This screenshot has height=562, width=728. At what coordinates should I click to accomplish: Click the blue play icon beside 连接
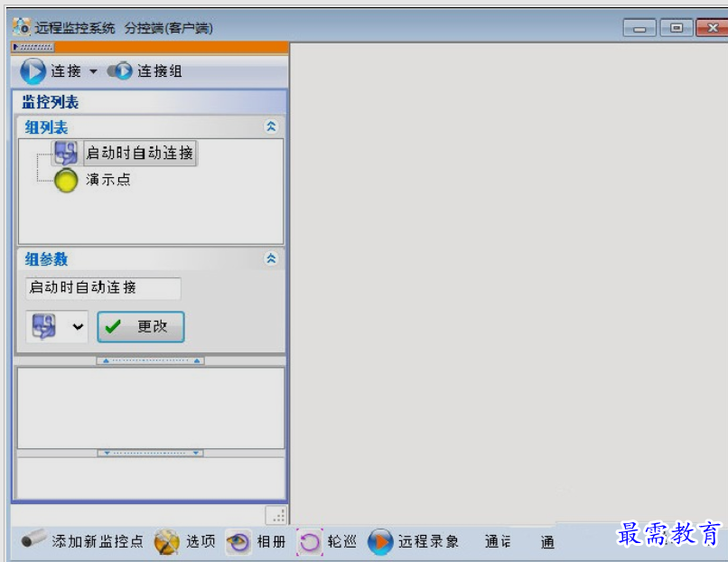(x=30, y=72)
